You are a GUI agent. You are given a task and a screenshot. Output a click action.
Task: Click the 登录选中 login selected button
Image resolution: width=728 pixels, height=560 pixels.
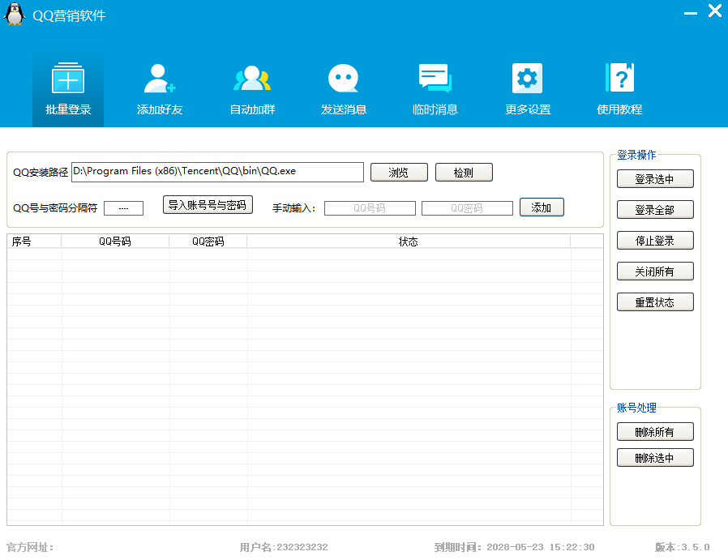[x=655, y=179]
